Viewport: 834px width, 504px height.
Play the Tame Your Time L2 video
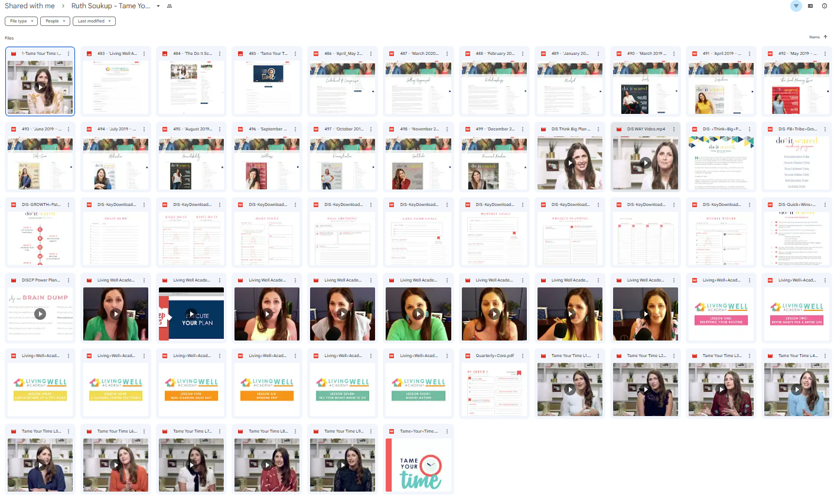(646, 390)
